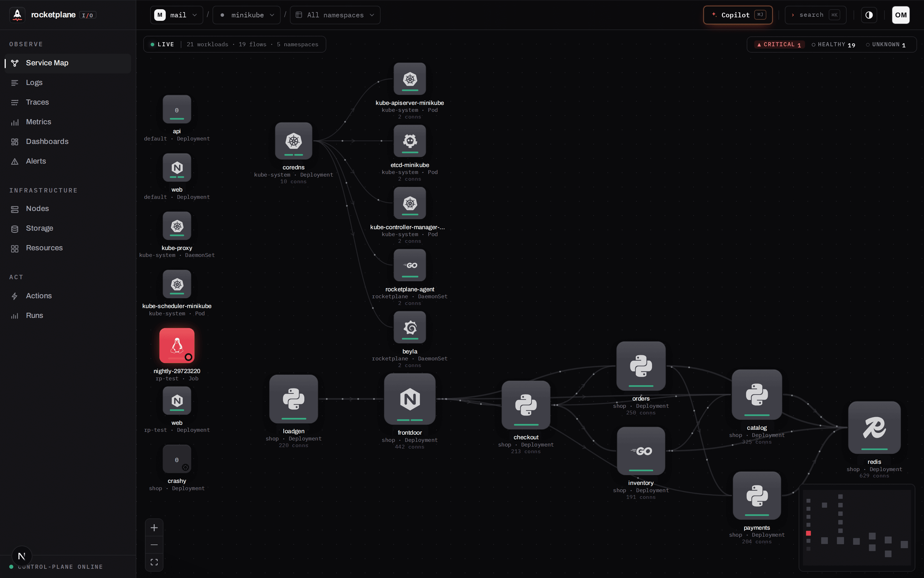Open the frontdoor nginx node
The height and width of the screenshot is (578, 924).
point(410,399)
